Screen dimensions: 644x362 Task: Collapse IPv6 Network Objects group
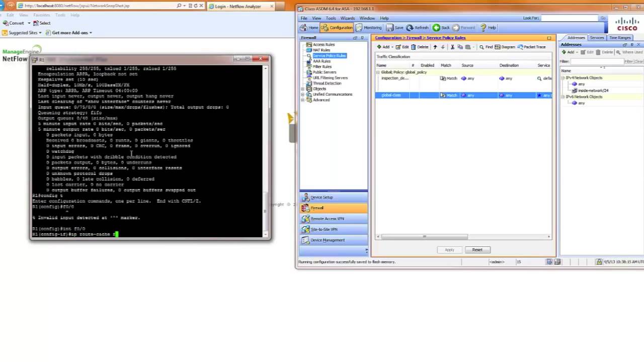click(563, 97)
